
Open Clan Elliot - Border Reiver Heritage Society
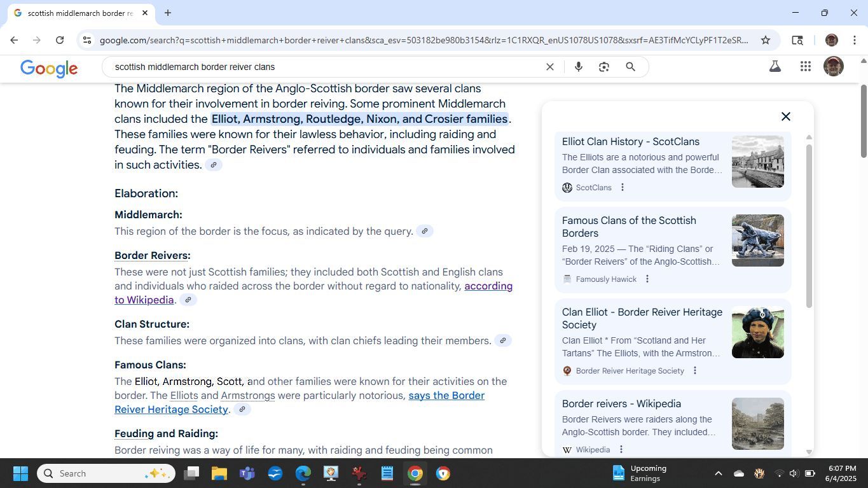click(x=642, y=318)
